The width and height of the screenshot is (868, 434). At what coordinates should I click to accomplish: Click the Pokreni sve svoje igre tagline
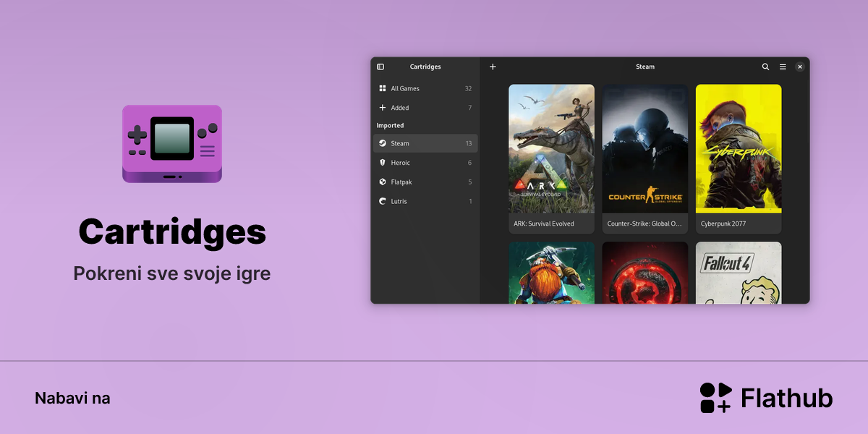172,274
